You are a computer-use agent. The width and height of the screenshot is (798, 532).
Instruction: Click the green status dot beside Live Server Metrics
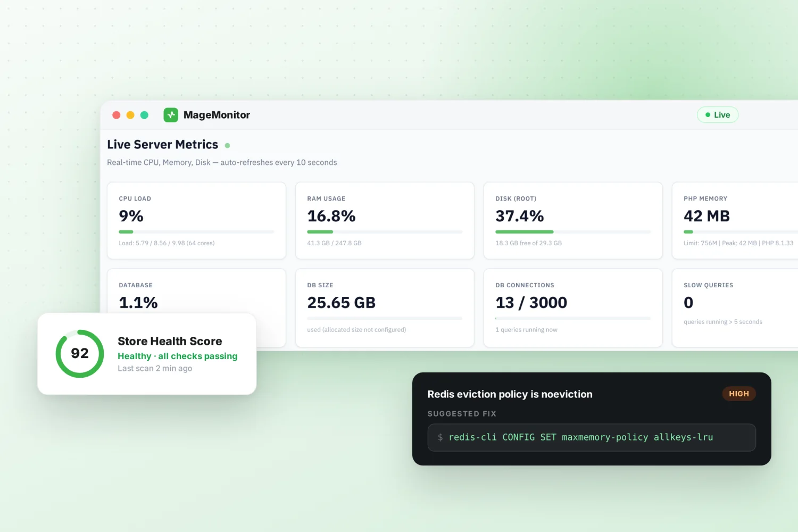point(227,145)
